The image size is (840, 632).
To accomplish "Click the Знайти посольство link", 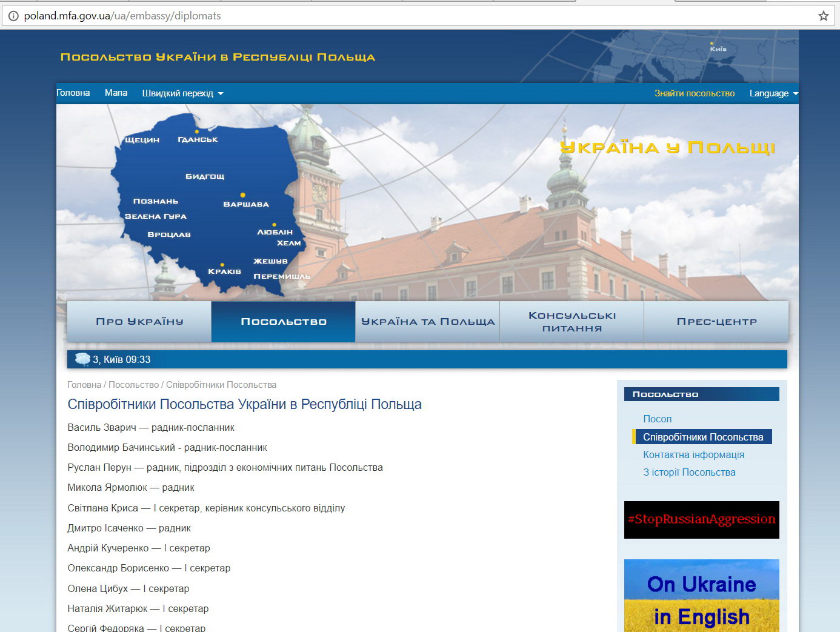I will pyautogui.click(x=694, y=93).
